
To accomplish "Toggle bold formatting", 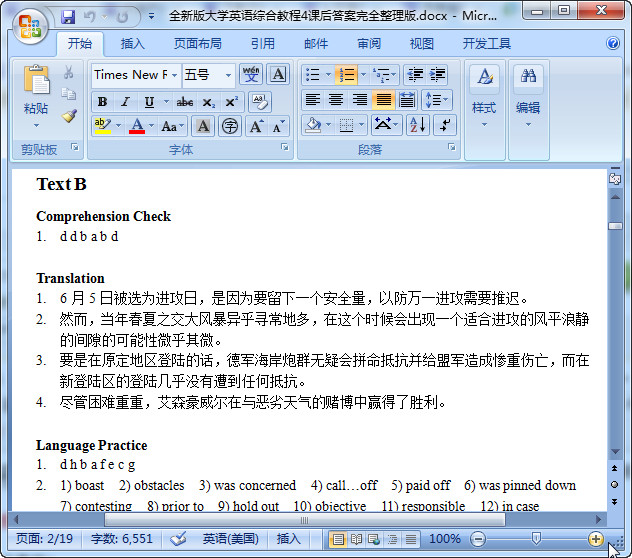I will pos(102,102).
